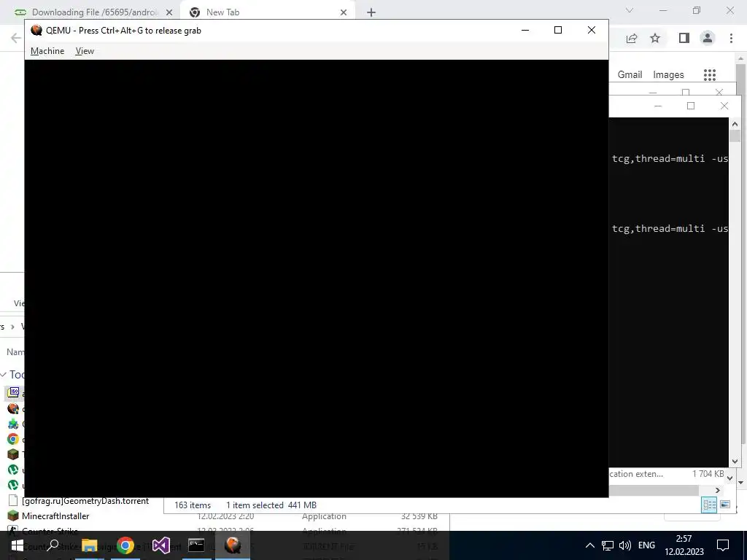Collapse the Today group chevron in Explorer
Screen dimensions: 747x560
(x=4, y=375)
